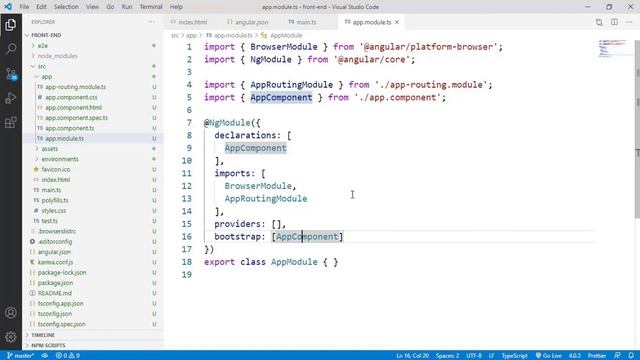The width and height of the screenshot is (640, 360).
Task: Open the Source Control view
Action: 11,74
